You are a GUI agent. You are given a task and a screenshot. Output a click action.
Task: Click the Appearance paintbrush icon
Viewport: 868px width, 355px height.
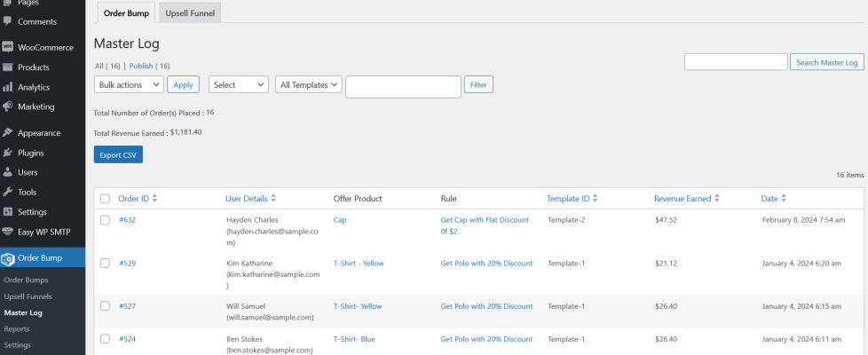(8, 133)
